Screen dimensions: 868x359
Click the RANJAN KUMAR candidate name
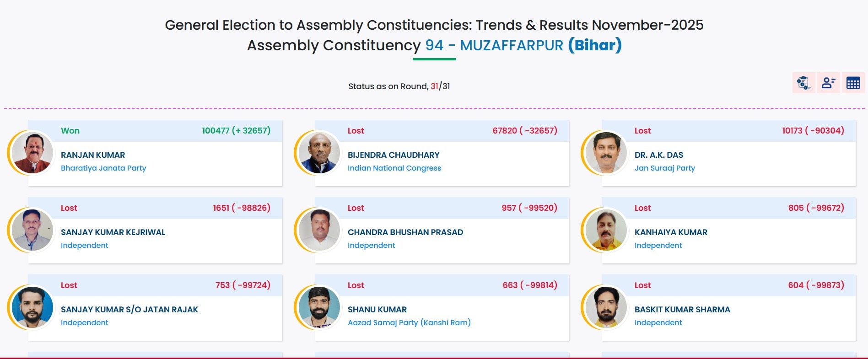[93, 155]
